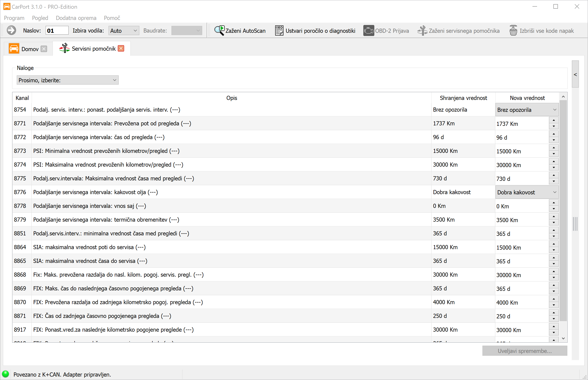Open the Dodatna oprema menu
The width and height of the screenshot is (588, 380).
coord(76,18)
